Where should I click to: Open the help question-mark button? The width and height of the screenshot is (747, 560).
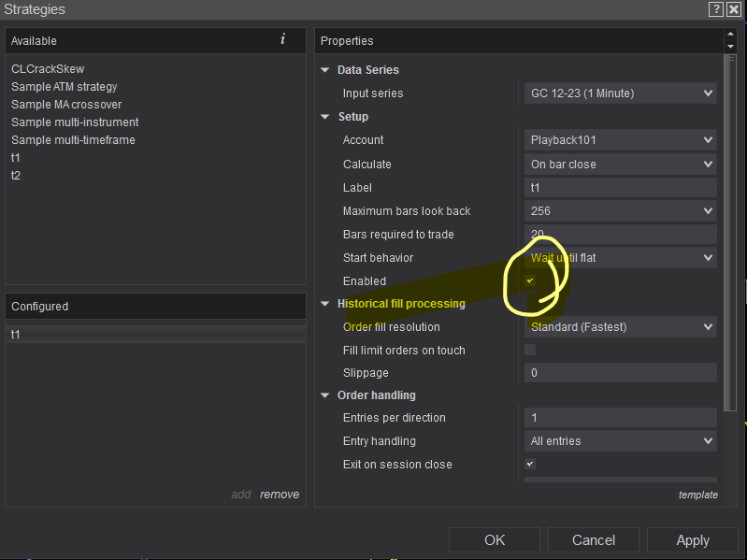(x=716, y=9)
